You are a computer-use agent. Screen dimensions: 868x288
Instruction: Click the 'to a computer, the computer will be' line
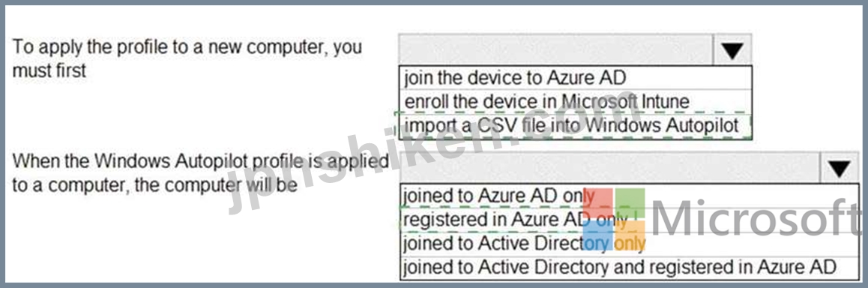point(155,185)
